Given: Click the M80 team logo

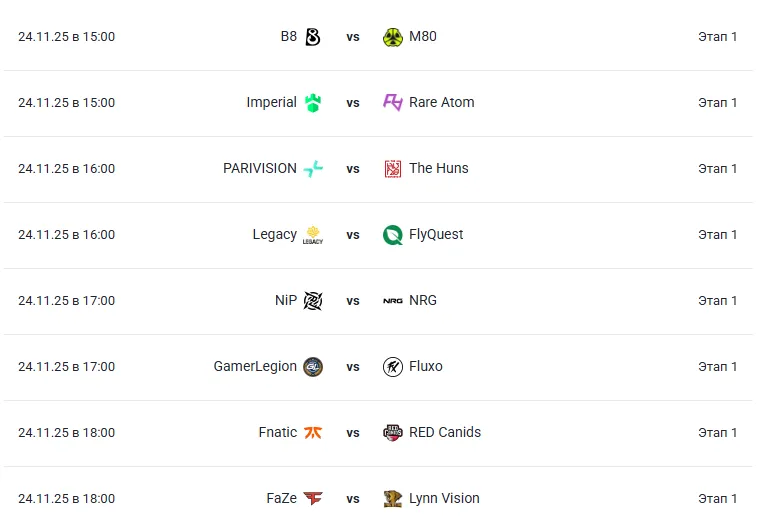Looking at the screenshot, I should [x=393, y=37].
